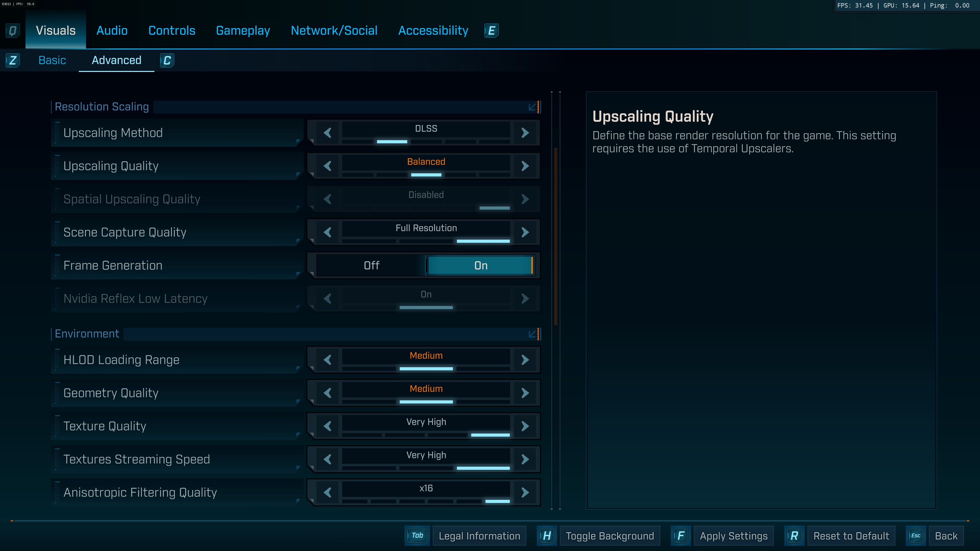The height and width of the screenshot is (551, 980).
Task: Click the Back button
Action: 946,536
